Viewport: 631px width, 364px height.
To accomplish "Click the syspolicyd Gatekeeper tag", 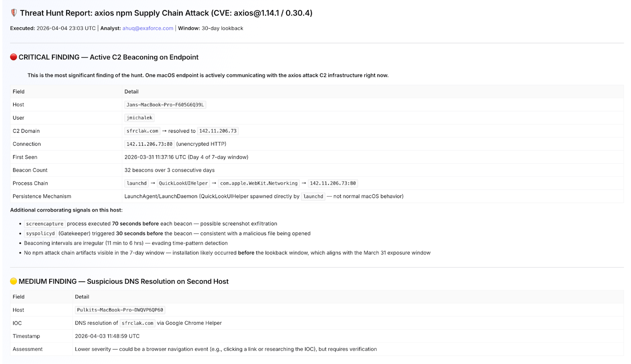I will 40,234.
